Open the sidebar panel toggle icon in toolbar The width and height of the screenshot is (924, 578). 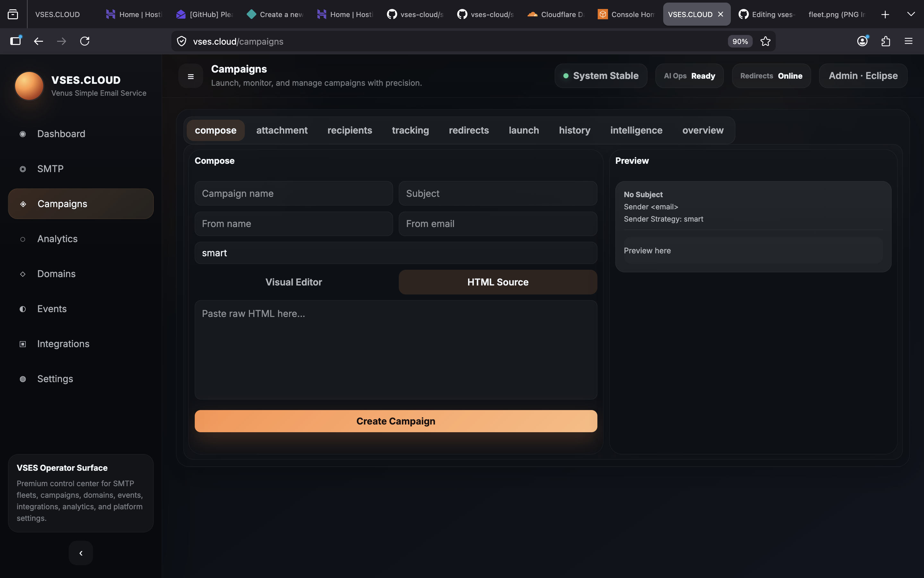click(x=16, y=41)
